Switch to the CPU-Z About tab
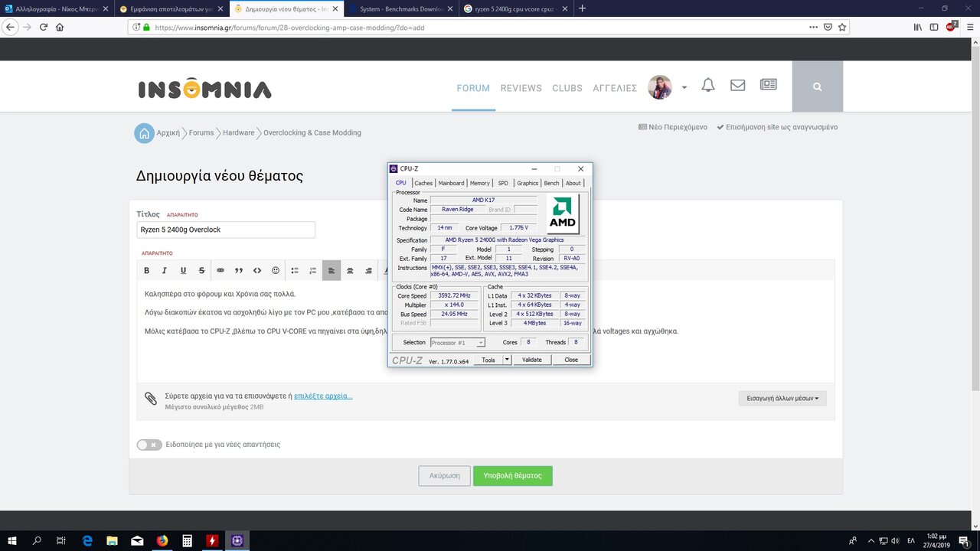 (x=573, y=183)
